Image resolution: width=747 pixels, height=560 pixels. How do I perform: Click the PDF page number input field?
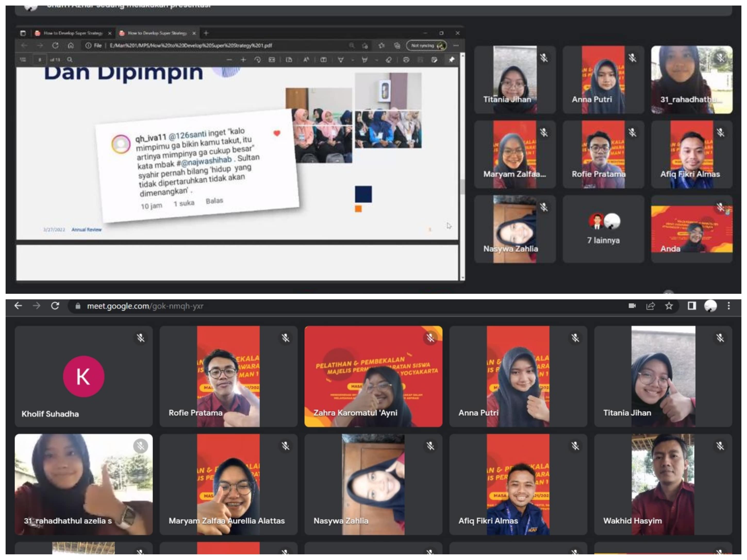(40, 60)
